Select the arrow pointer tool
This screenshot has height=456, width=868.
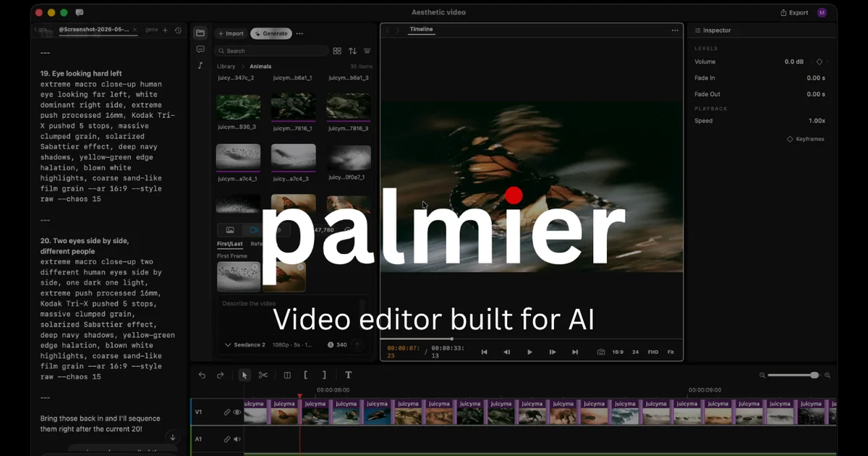[244, 375]
